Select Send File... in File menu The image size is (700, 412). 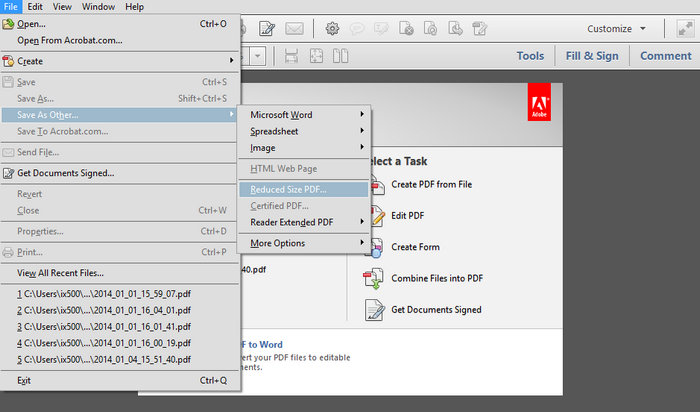[x=120, y=152]
